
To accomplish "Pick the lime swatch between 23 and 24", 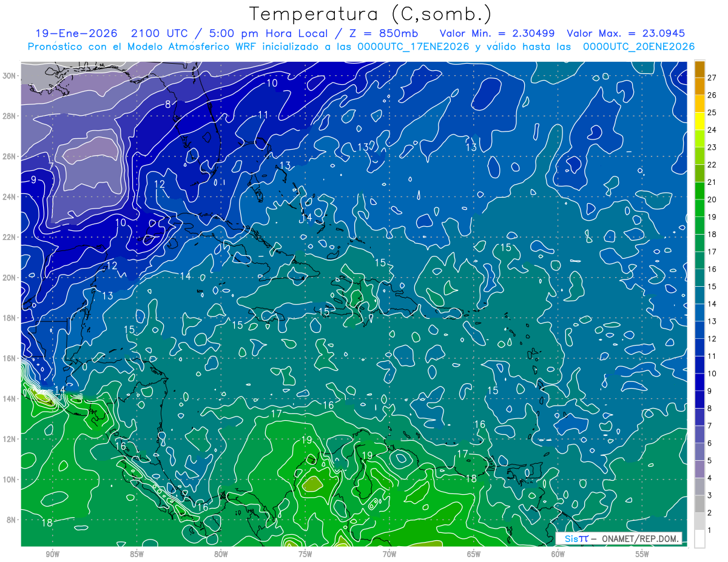I will [699, 138].
